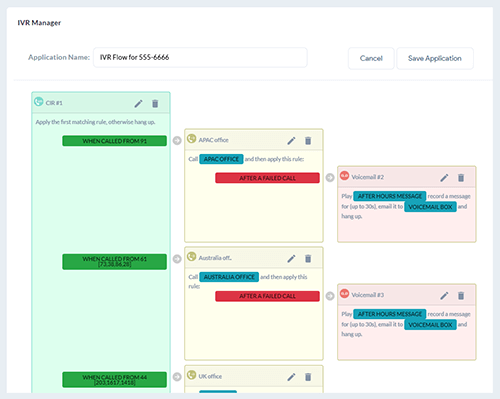Open the UK office pencil editor
Screen dimensions: 500x399
click(x=291, y=377)
